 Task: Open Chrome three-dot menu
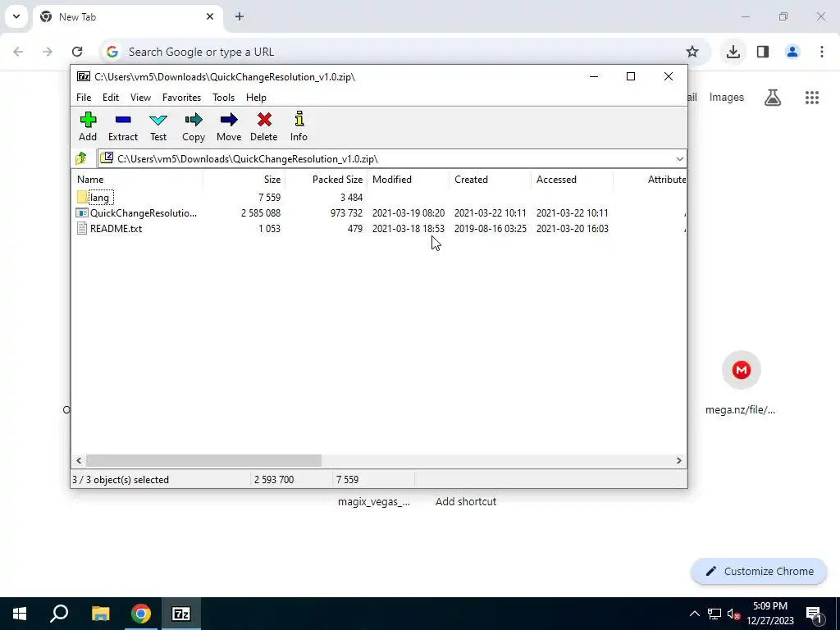(x=822, y=52)
